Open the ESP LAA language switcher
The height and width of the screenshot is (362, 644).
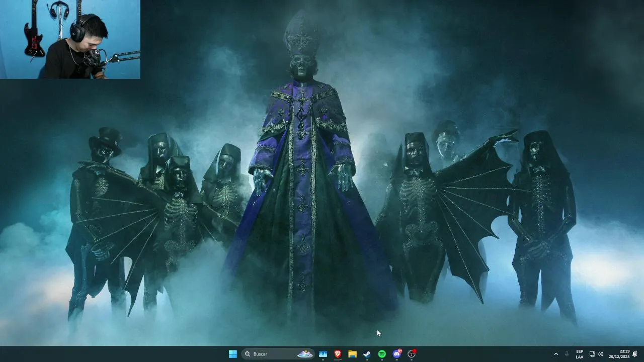580,354
